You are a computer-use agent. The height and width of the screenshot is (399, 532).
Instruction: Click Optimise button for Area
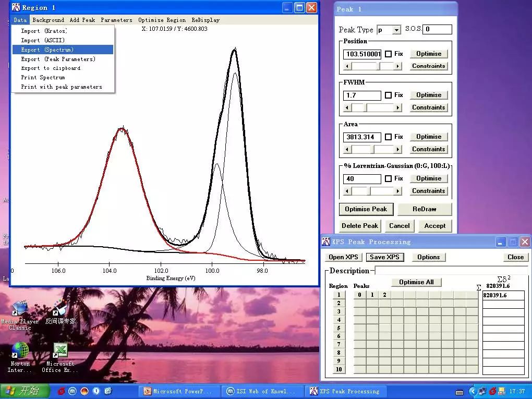(429, 137)
